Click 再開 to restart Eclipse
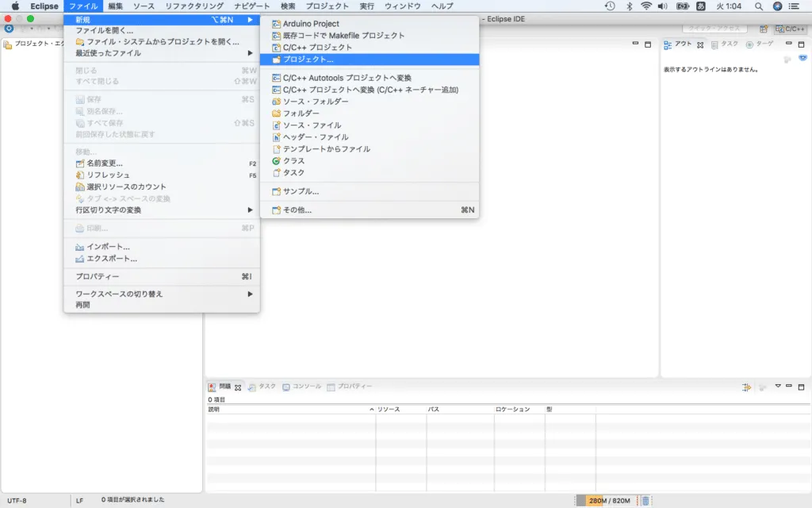Screen dimensions: 812x508 tap(162, 306)
